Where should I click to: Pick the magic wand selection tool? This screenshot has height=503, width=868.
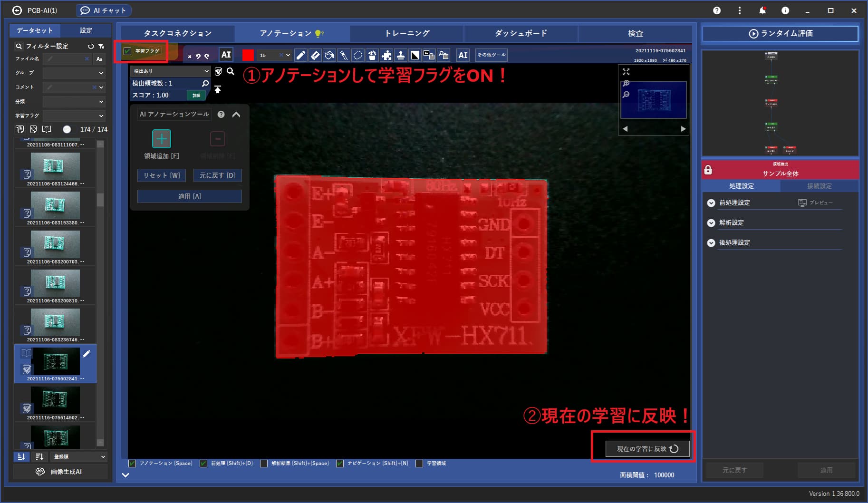tap(344, 55)
